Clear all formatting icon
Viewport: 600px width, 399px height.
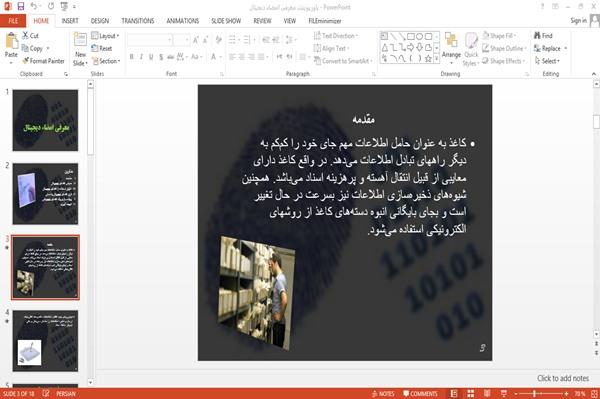[x=218, y=39]
